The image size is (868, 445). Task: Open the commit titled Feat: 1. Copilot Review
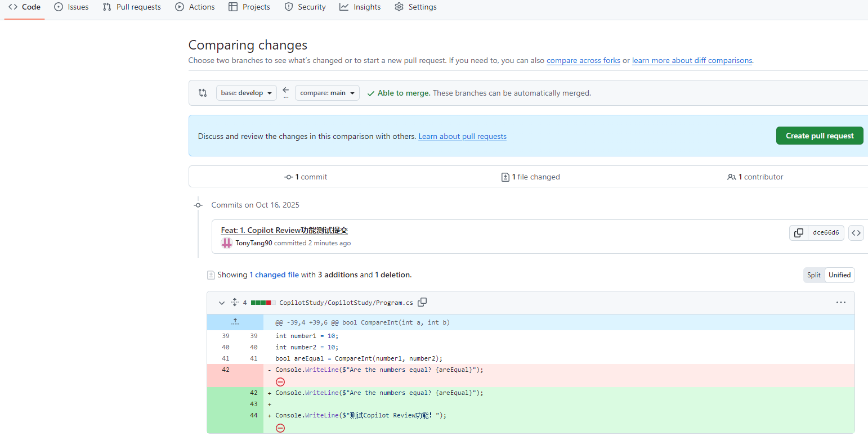(284, 230)
